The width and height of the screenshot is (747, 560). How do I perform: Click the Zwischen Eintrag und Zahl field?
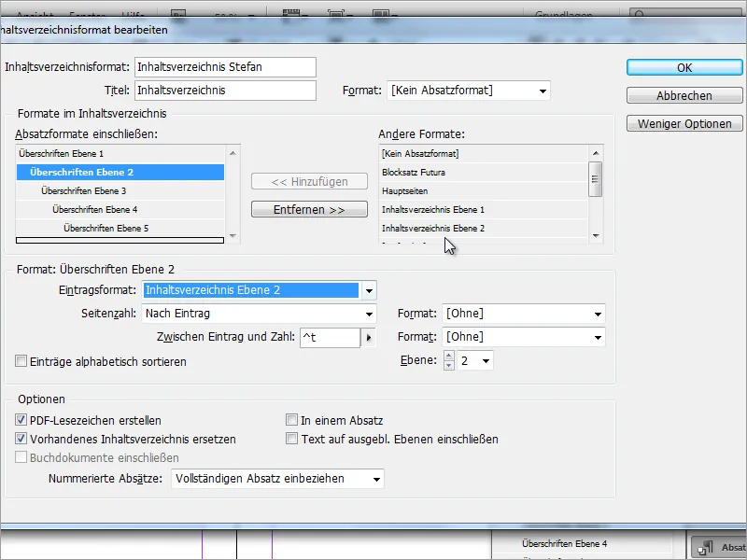click(x=330, y=338)
